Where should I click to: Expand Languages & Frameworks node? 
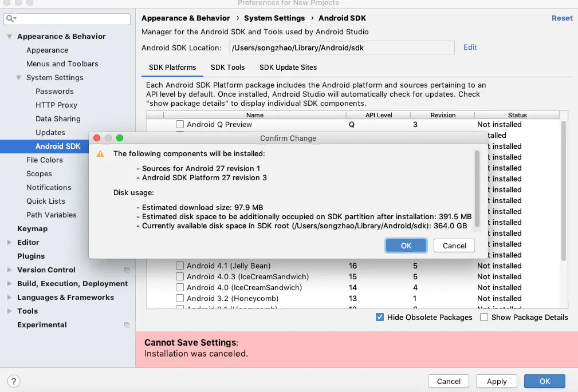10,298
